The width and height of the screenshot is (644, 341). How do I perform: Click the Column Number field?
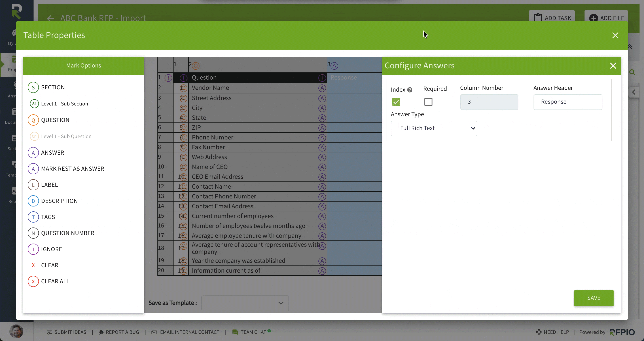coord(489,102)
